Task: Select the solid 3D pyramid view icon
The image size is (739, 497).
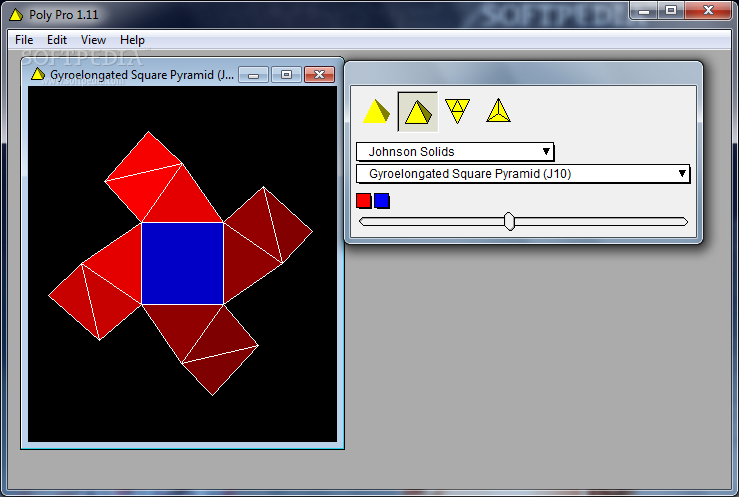Action: pyautogui.click(x=376, y=111)
